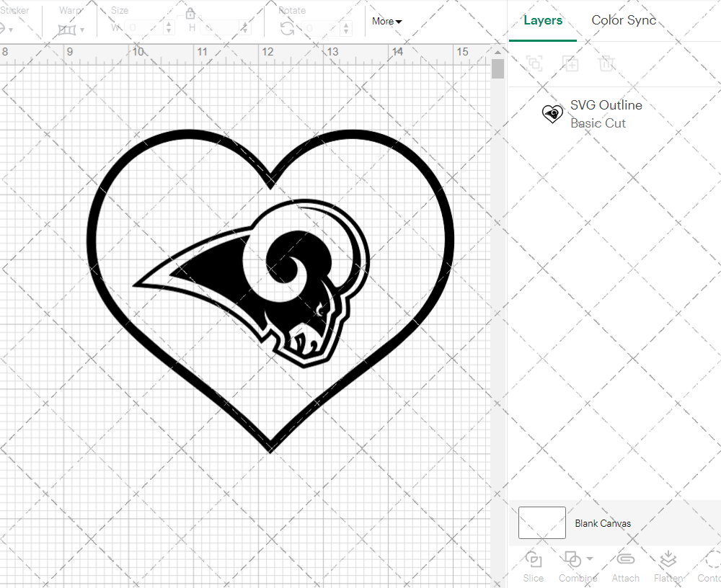Click the Delete layer trash icon

click(x=606, y=63)
